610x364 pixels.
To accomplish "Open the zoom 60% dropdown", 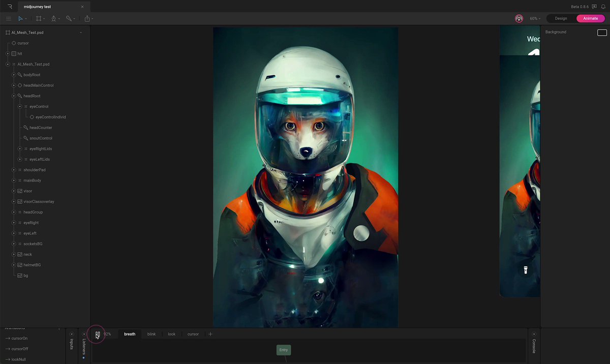I will [535, 18].
